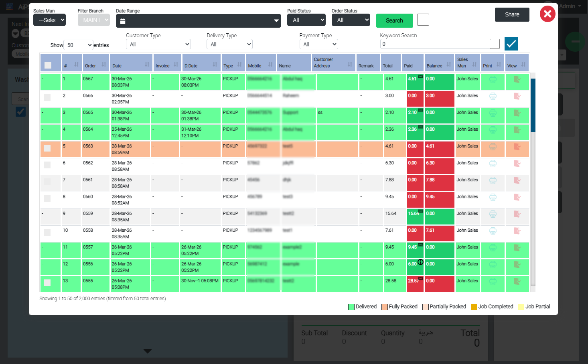Screen dimensions: 588x364
Task: Click the calendar icon in Date Range
Action: 123,21
